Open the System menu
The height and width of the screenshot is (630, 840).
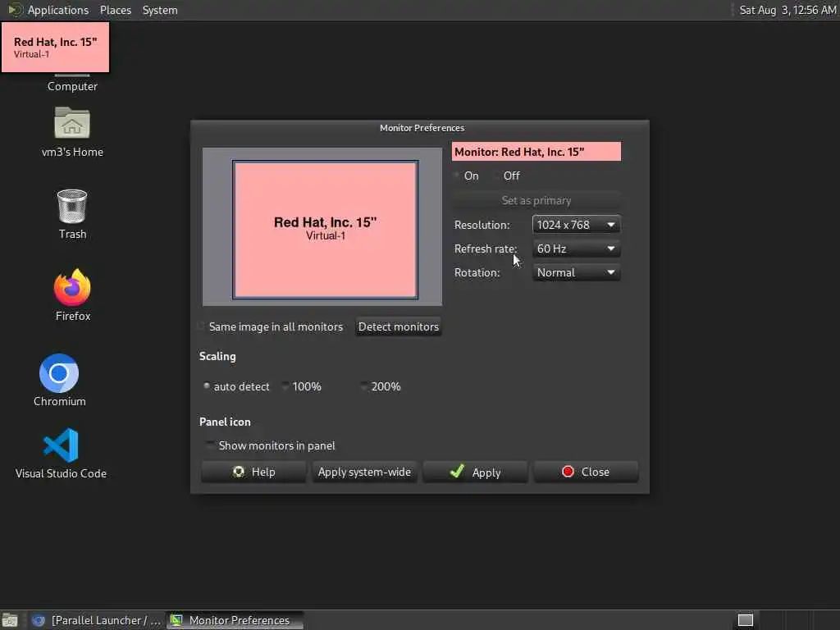point(160,10)
